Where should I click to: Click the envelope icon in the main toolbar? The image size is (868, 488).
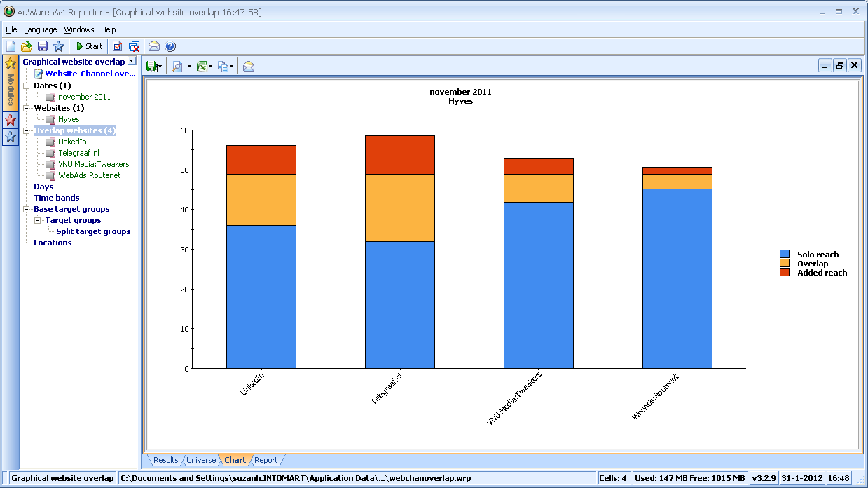[x=154, y=46]
